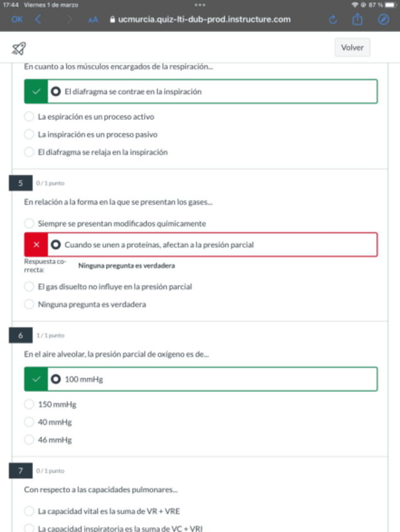Click the rocket logo icon
The height and width of the screenshot is (532, 400).
(x=19, y=48)
